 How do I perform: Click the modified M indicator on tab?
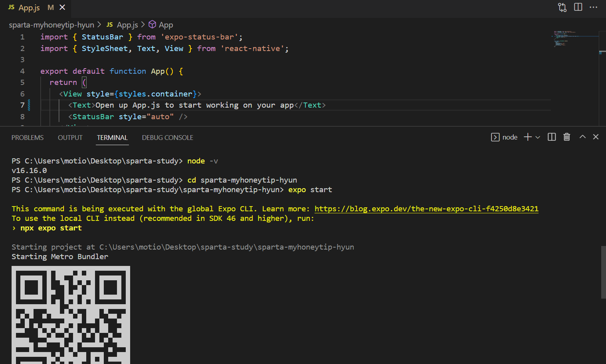51,8
